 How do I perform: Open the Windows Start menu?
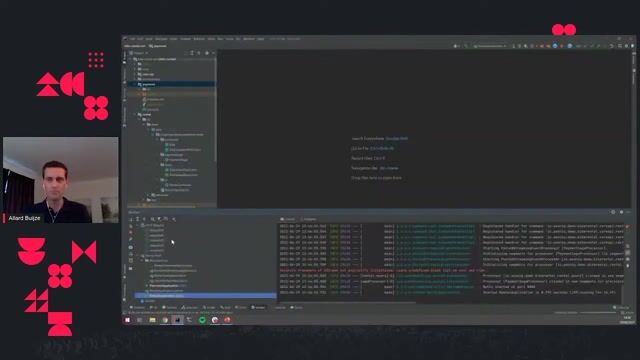127,320
